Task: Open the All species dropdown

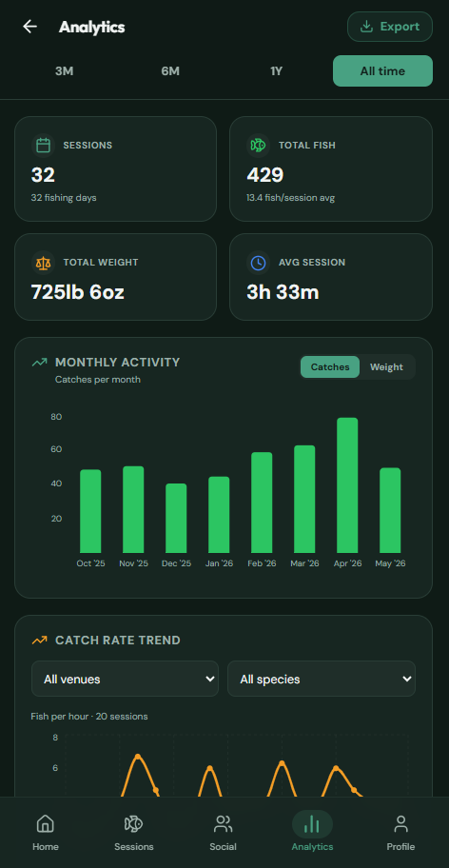Action: (322, 679)
